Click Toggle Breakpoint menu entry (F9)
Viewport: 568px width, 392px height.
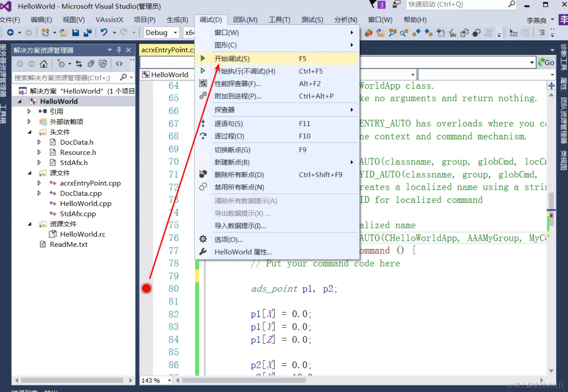[277, 150]
